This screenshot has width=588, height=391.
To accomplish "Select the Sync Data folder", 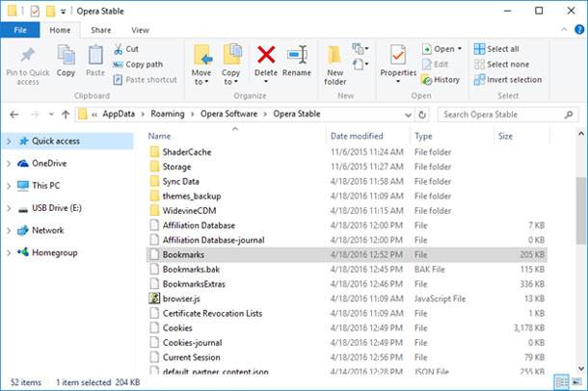I will tap(346, 181).
